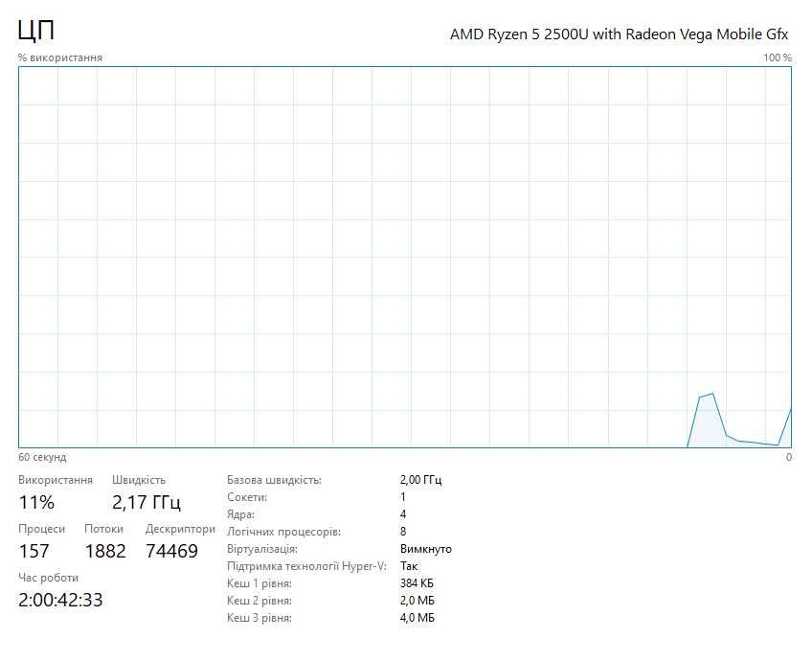Screen dimensions: 812x661
Task: Click the '100 %' graph maximum label
Action: coord(778,57)
